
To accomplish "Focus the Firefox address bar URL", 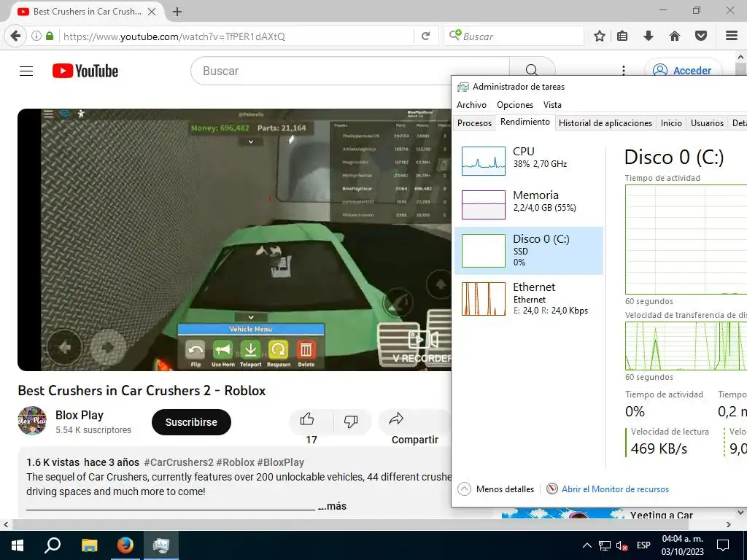I will point(236,36).
